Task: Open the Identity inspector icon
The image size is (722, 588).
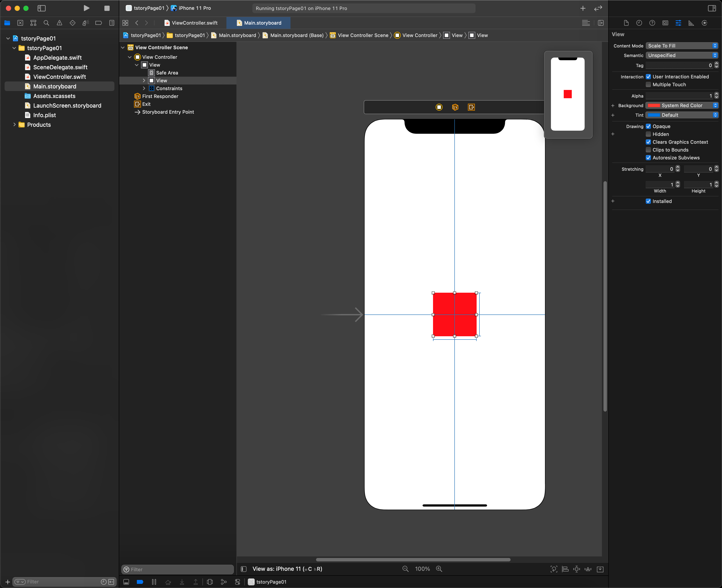Action: (x=665, y=23)
